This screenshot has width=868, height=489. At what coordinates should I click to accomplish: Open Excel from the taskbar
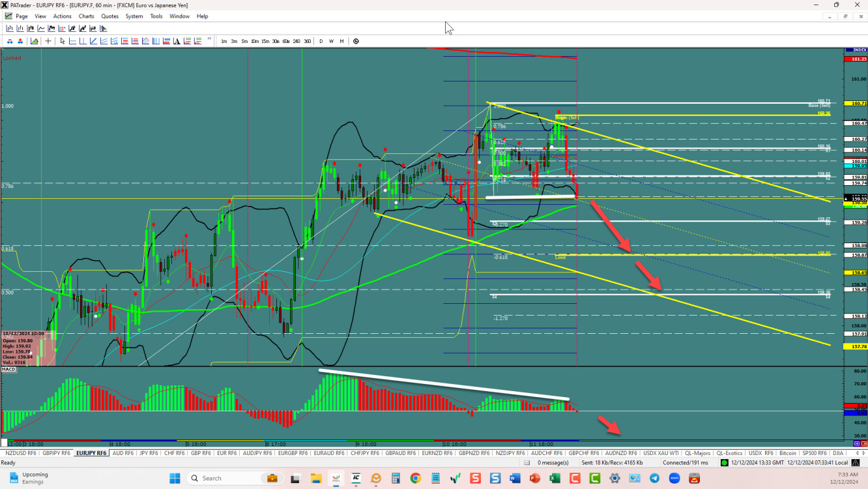coord(555,478)
